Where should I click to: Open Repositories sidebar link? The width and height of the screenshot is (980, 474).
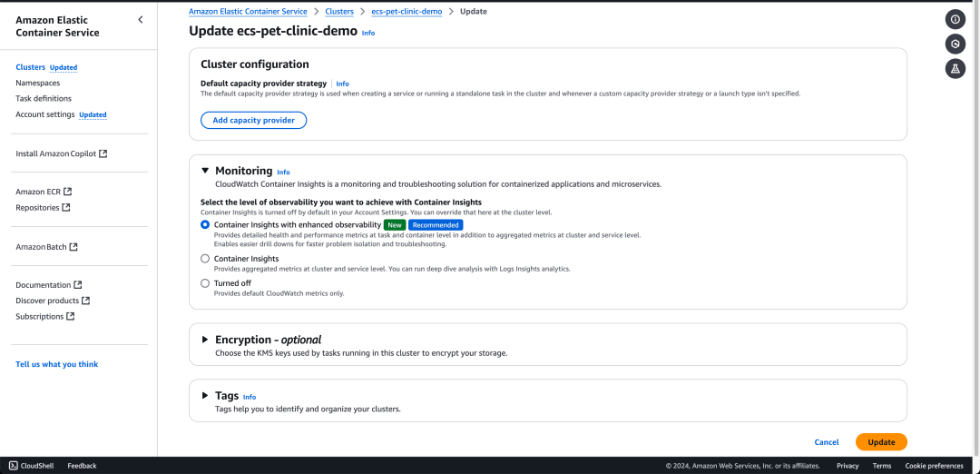tap(37, 207)
